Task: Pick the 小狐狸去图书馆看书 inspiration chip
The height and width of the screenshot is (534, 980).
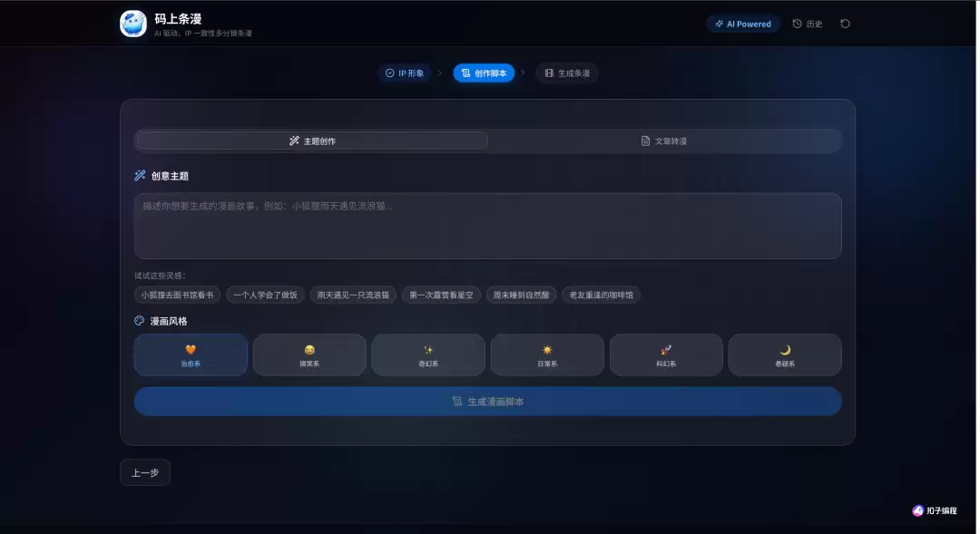Action: pos(177,295)
